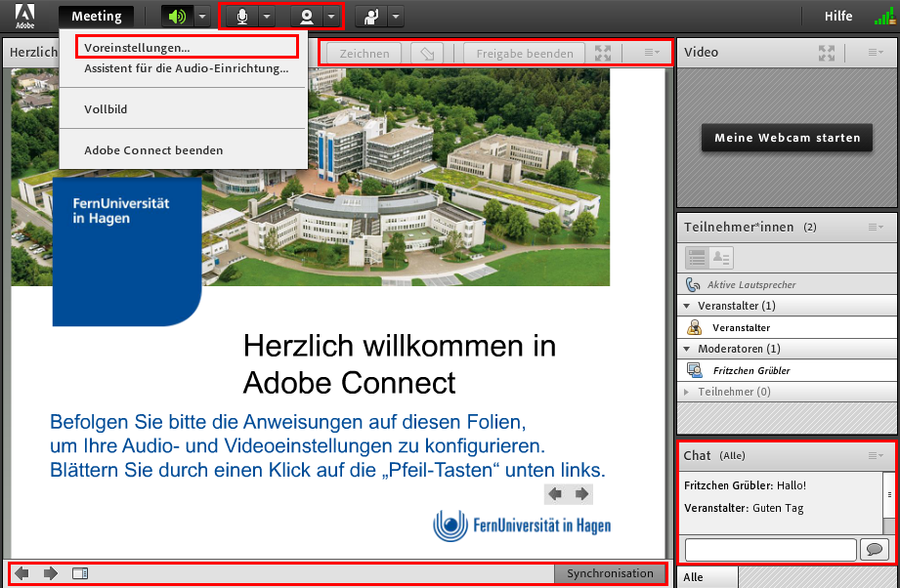Click the raise hand status icon

(x=371, y=17)
